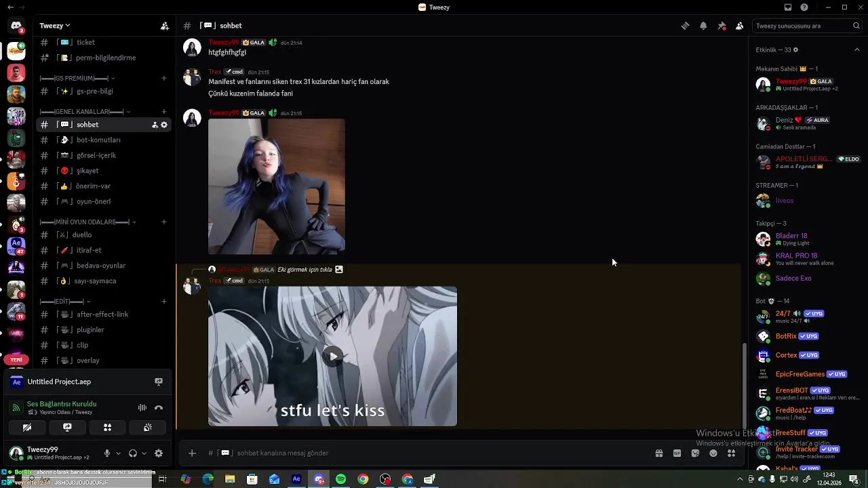Open the Tweezy server name dropdown
Viewport: 868px width, 488px height.
point(55,26)
